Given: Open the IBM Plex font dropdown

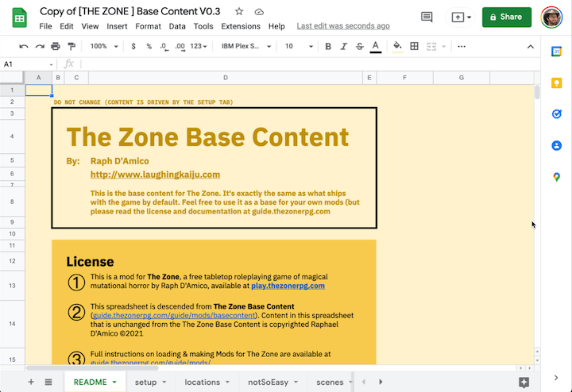Looking at the screenshot, I should (x=245, y=46).
